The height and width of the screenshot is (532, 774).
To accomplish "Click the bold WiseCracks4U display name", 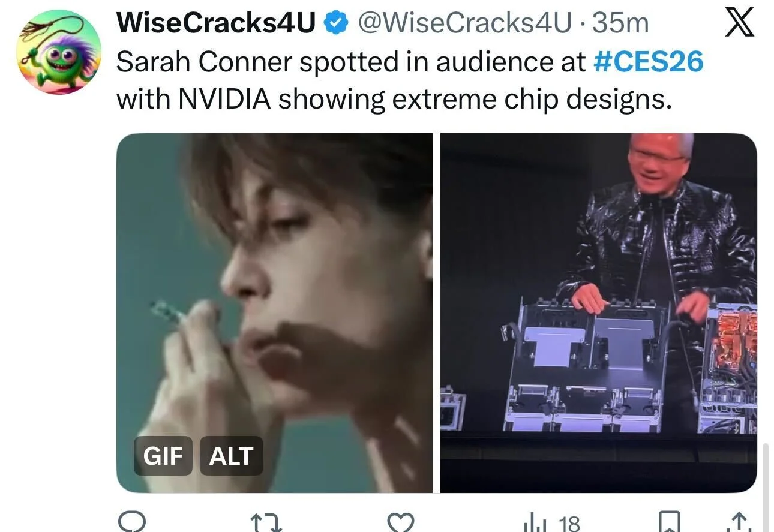I will coord(216,23).
